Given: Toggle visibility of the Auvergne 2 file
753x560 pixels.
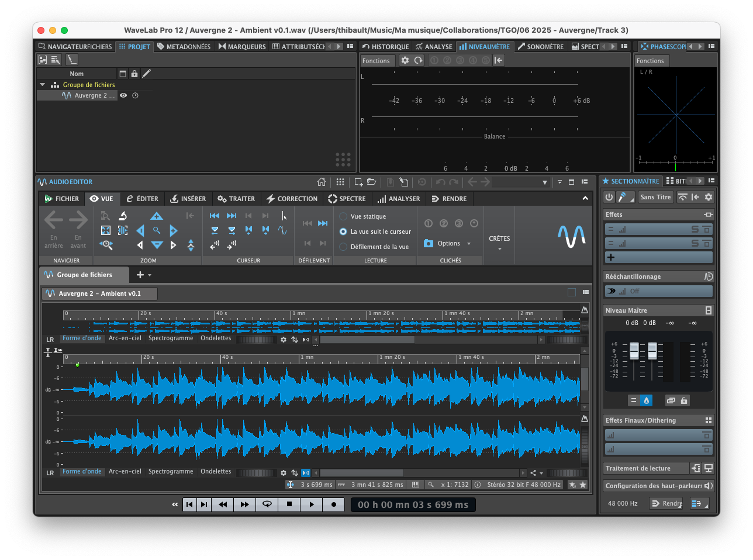Looking at the screenshot, I should [x=123, y=95].
